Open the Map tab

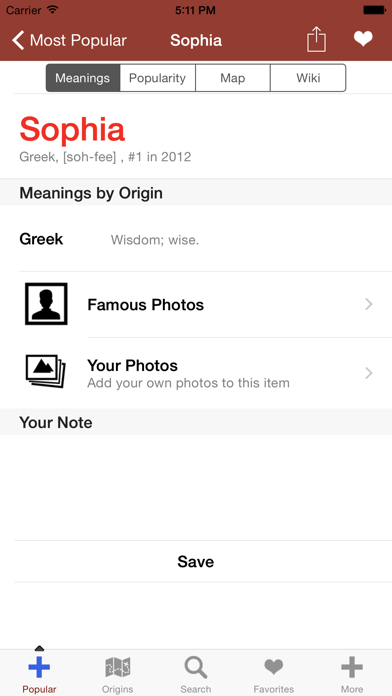[233, 78]
